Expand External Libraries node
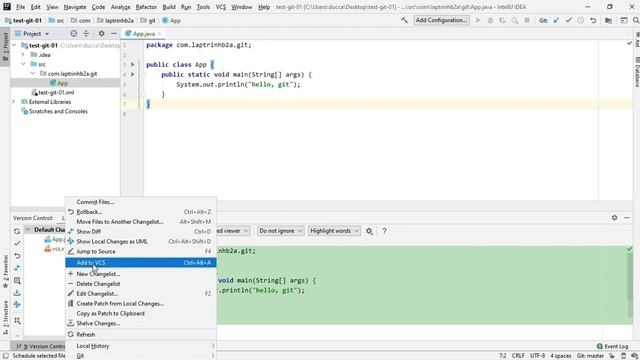This screenshot has height=360, width=640. click(x=14, y=102)
